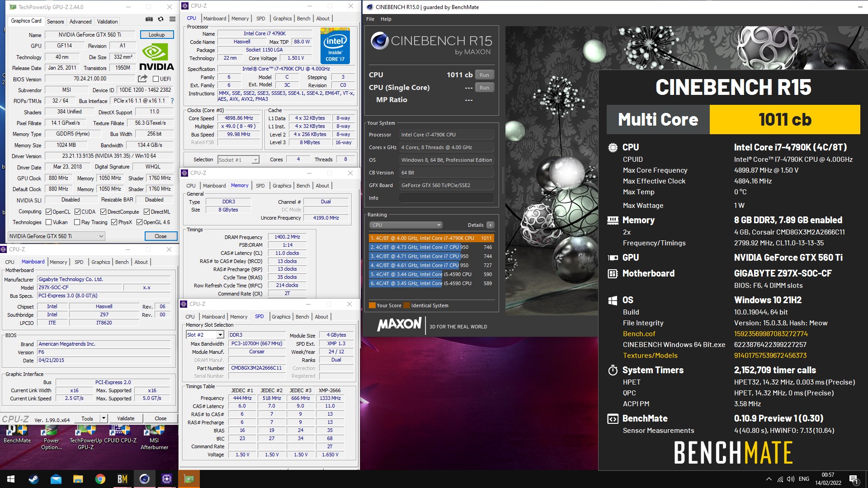
Task: Open MSI Afterburner desktop shortcut
Action: tap(154, 438)
